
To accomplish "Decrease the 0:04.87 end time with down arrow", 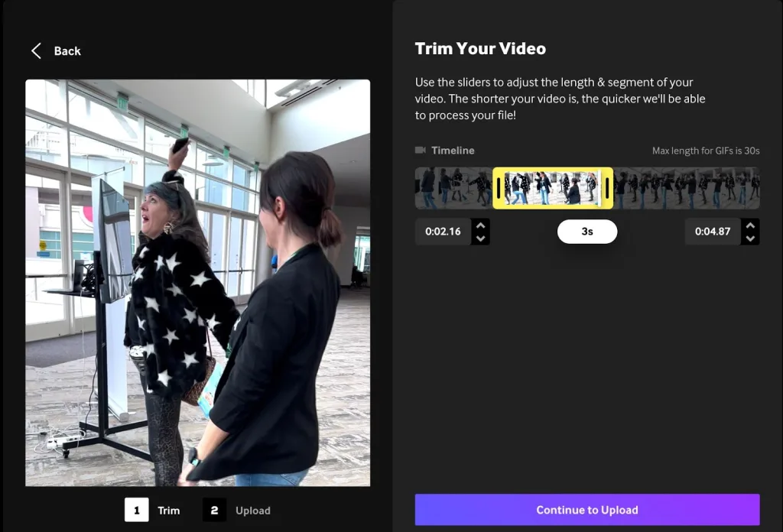I will tap(750, 238).
